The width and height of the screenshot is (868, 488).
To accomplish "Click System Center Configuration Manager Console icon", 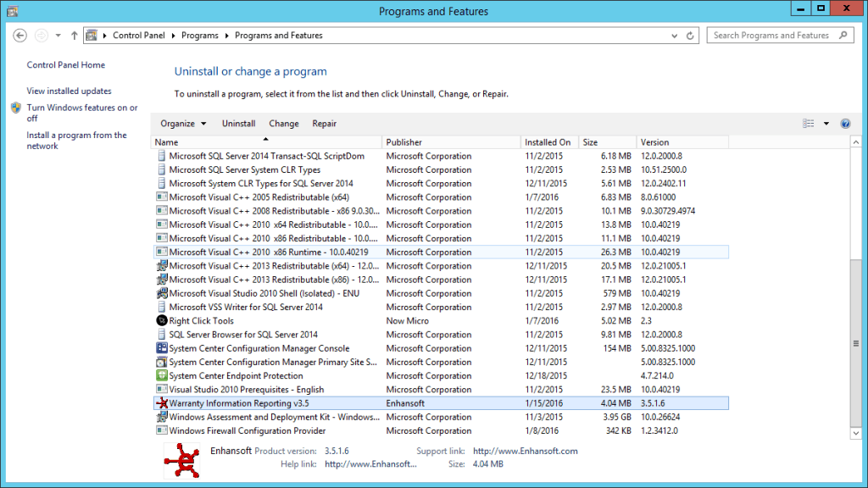I will point(162,348).
